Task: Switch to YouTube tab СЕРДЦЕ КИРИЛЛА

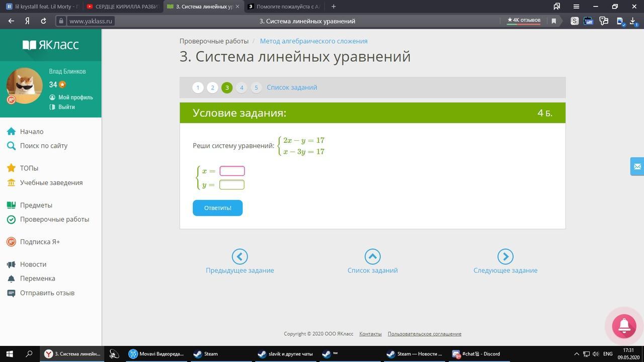Action: [x=122, y=7]
